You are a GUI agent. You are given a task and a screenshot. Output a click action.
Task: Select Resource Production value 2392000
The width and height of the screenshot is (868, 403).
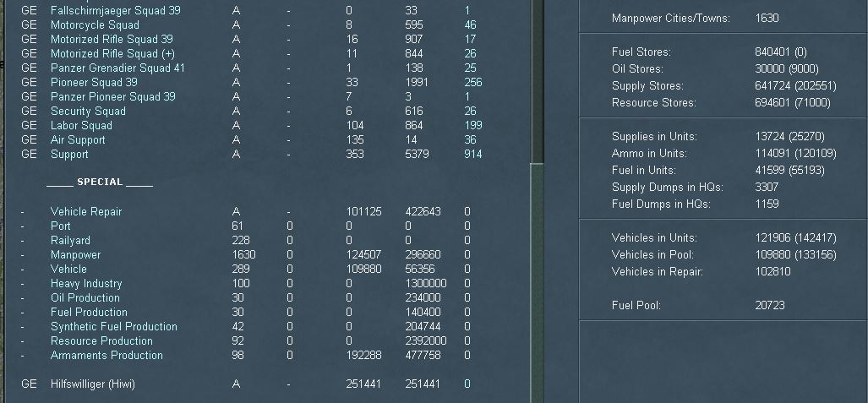pyautogui.click(x=426, y=341)
